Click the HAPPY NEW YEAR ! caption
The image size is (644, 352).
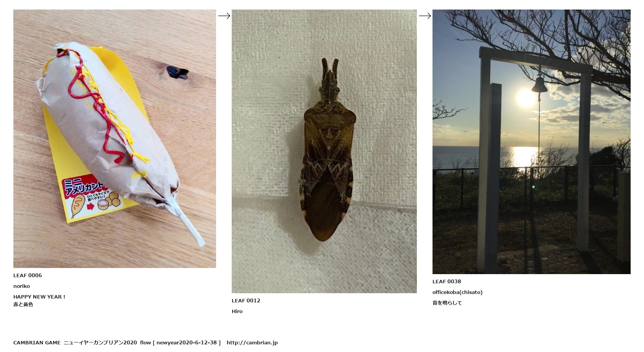(39, 297)
